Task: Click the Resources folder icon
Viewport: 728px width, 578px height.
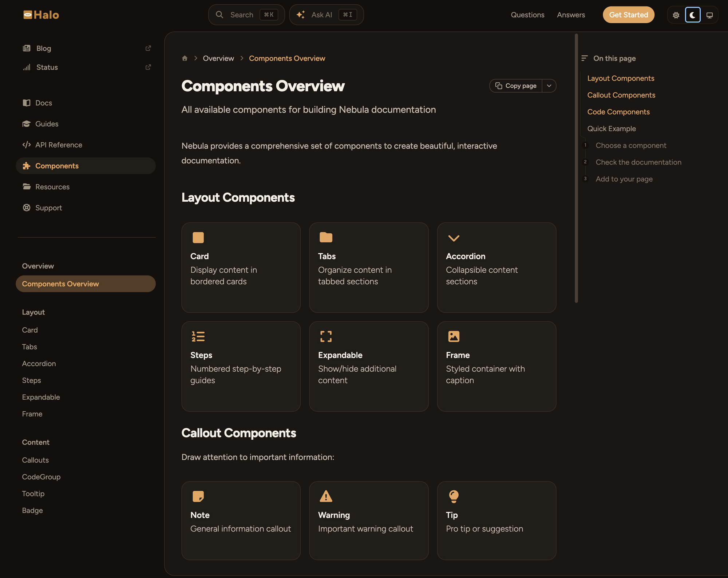Action: tap(27, 187)
